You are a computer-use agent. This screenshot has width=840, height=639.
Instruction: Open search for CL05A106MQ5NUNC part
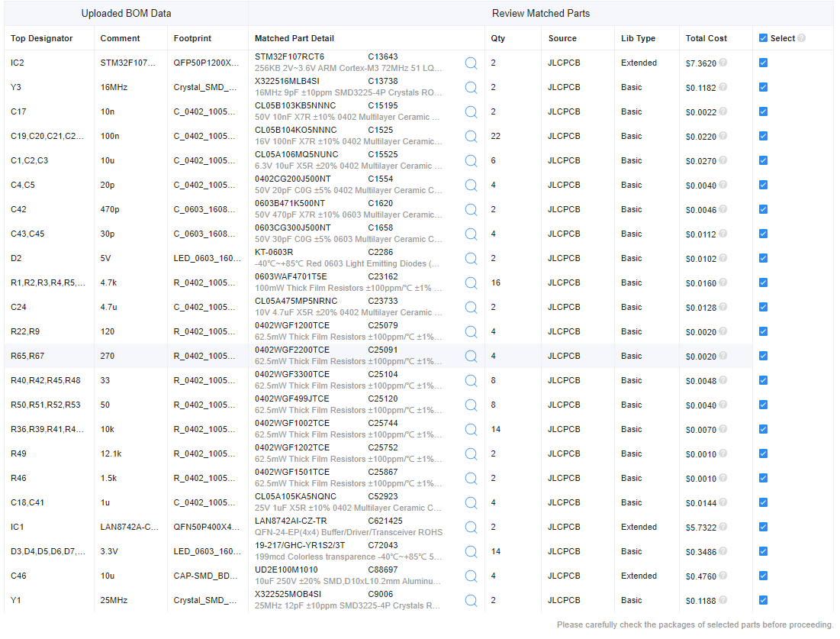(x=471, y=161)
